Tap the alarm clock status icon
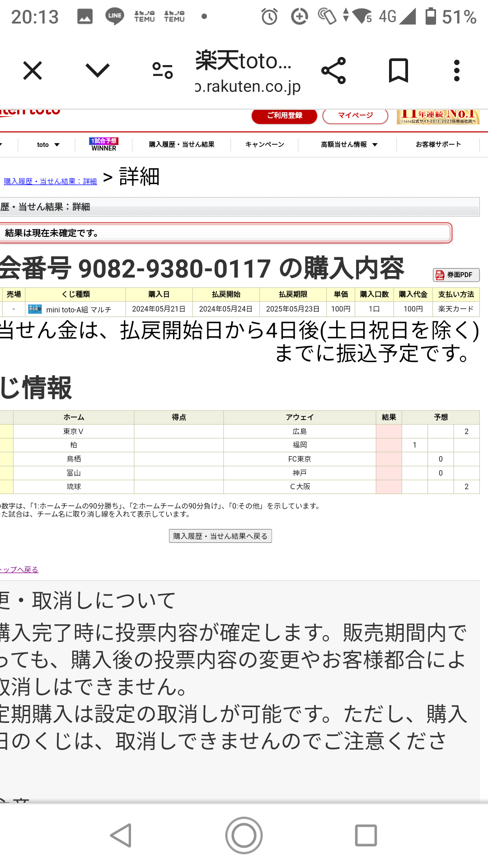Viewport: 488px width, 868px height. coord(270,17)
